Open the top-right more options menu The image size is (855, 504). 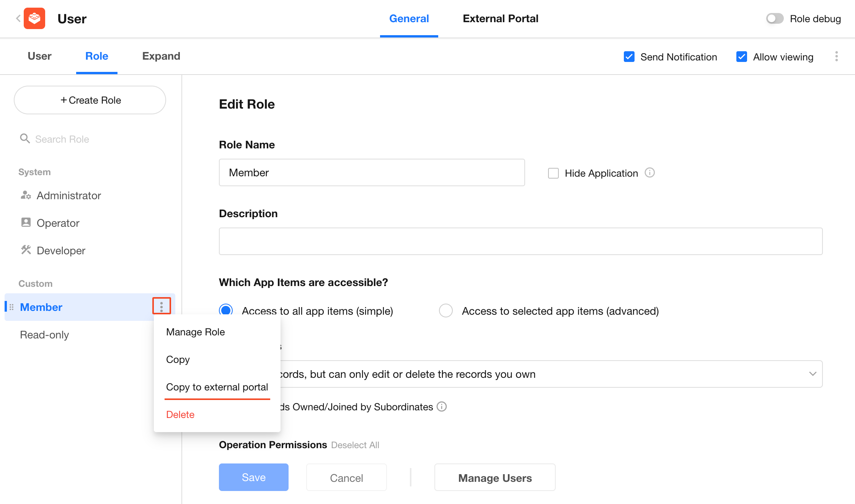tap(836, 57)
